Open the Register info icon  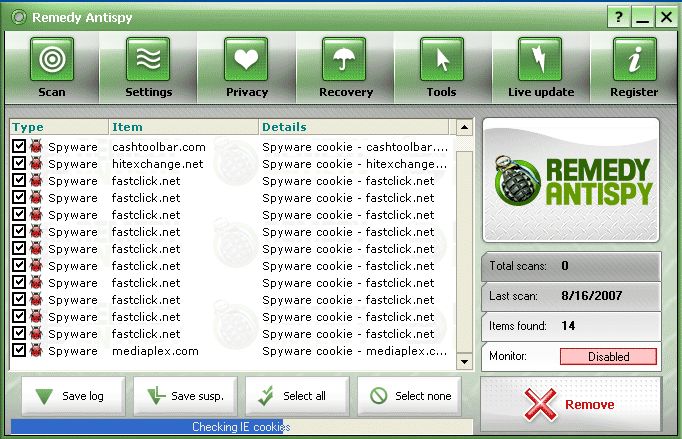635,59
